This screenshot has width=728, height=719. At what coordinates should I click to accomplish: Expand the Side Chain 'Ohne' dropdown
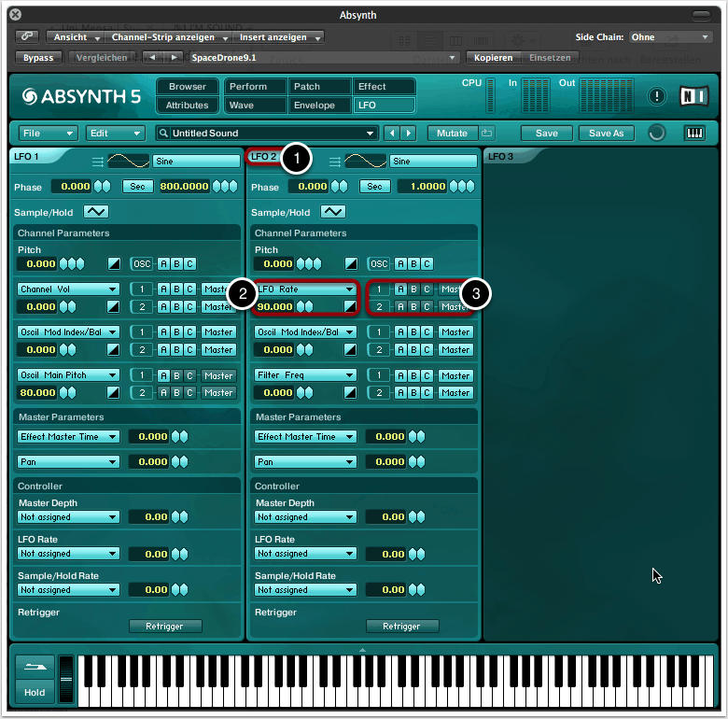pyautogui.click(x=669, y=37)
